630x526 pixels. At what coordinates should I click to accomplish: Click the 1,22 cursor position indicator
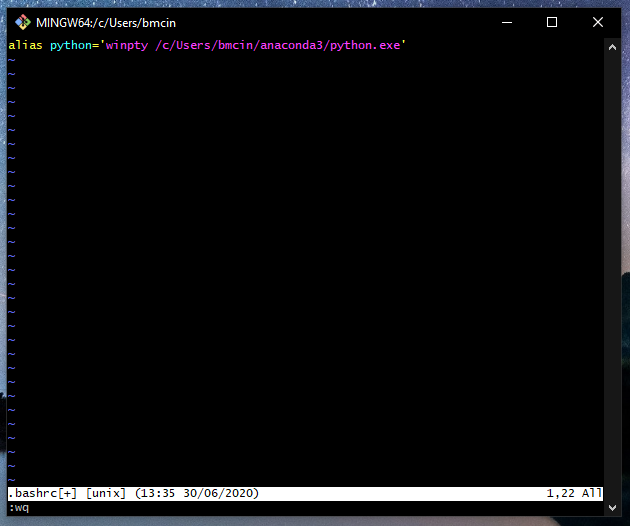click(561, 494)
